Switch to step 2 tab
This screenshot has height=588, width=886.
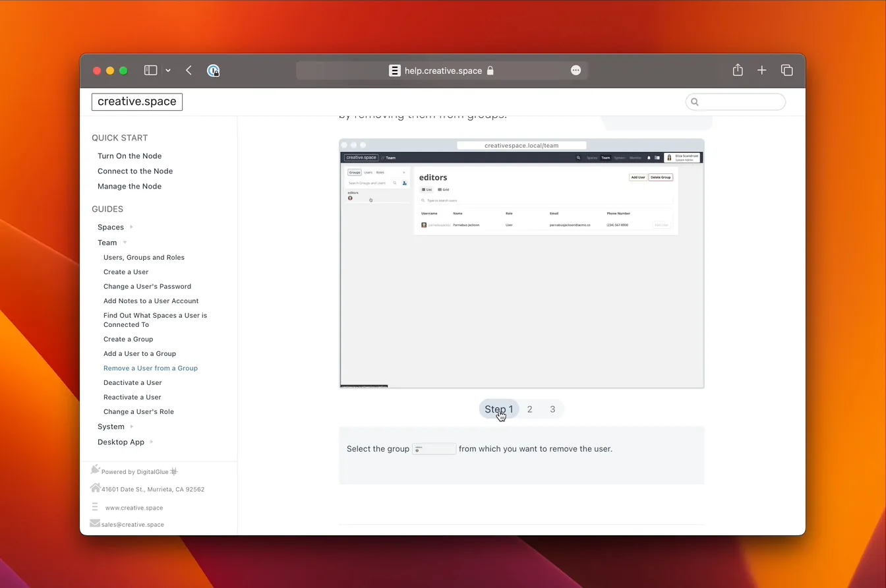[529, 409]
